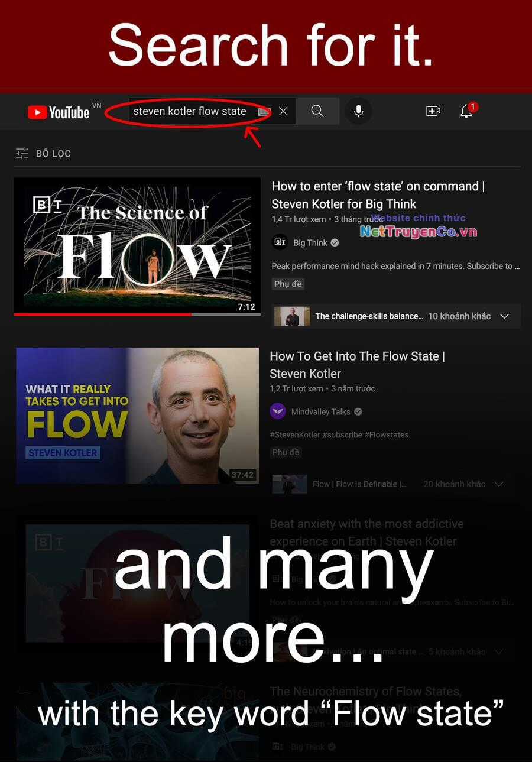Start voice search with microphone icon
Viewport: 532px width, 762px height.
[358, 111]
